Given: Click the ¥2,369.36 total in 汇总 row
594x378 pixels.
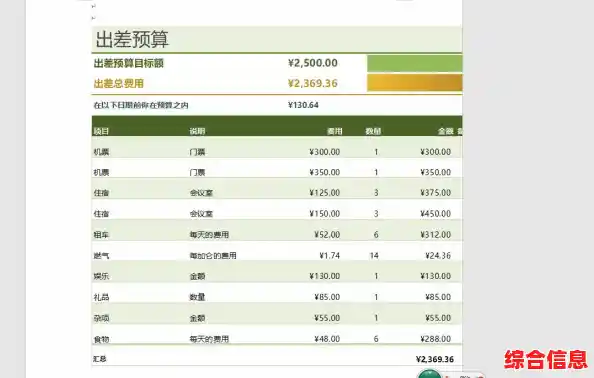Looking at the screenshot, I should (x=435, y=359).
